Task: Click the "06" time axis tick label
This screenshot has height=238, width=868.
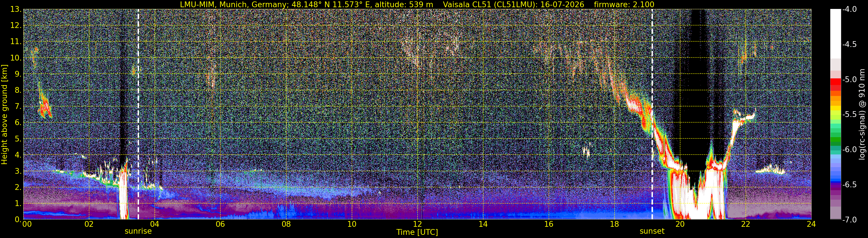Action: (x=220, y=224)
